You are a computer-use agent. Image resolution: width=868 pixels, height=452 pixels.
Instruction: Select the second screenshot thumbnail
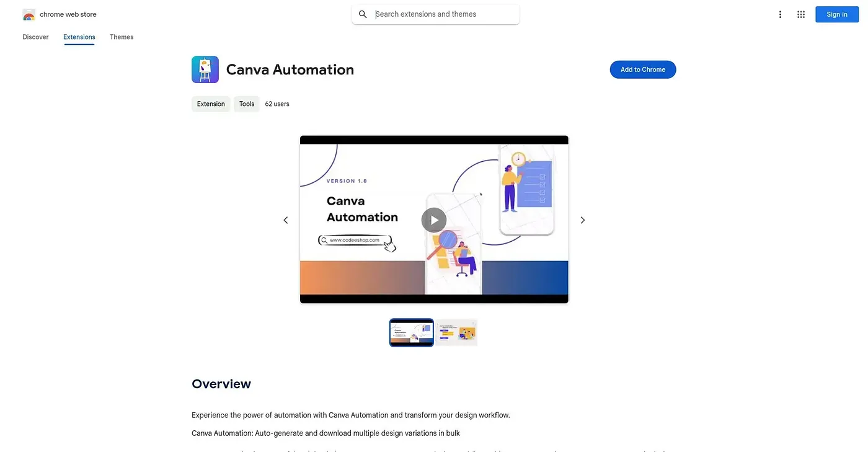click(456, 332)
